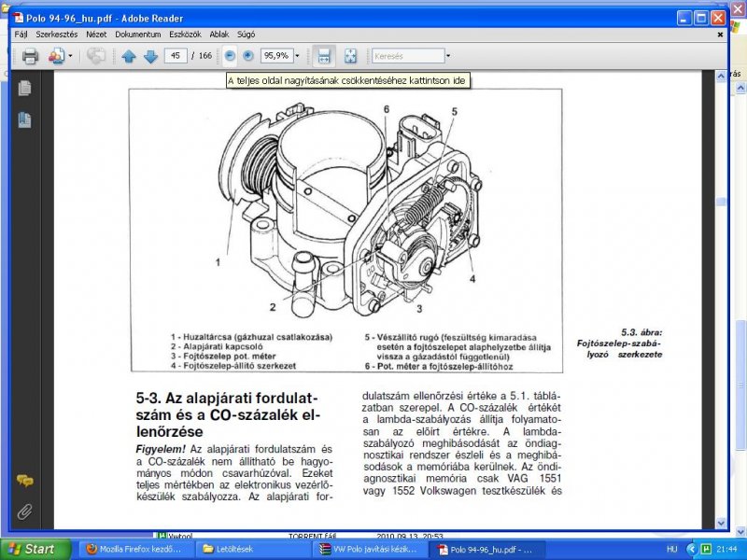
Task: Print the document with printer icon
Action: tap(30, 56)
